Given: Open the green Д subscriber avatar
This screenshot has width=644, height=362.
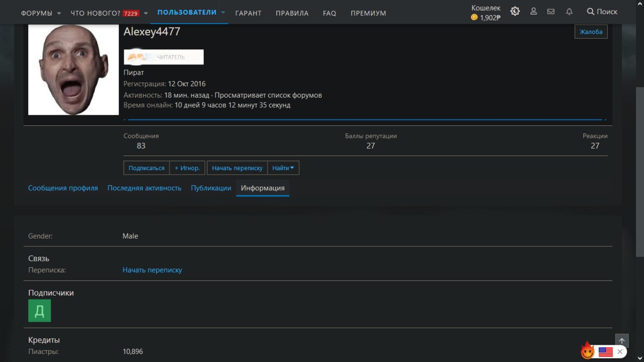Looking at the screenshot, I should pyautogui.click(x=39, y=311).
